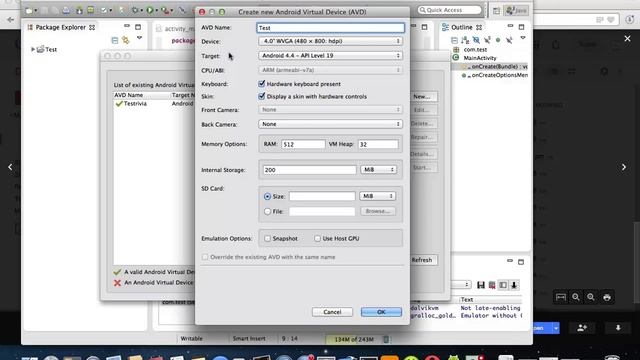Open the Android SDK Manager toolbar icon
640x360 pixels.
click(79, 10)
